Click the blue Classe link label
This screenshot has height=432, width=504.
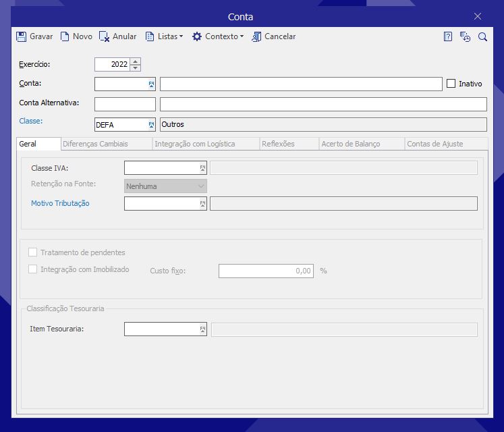[x=30, y=121]
